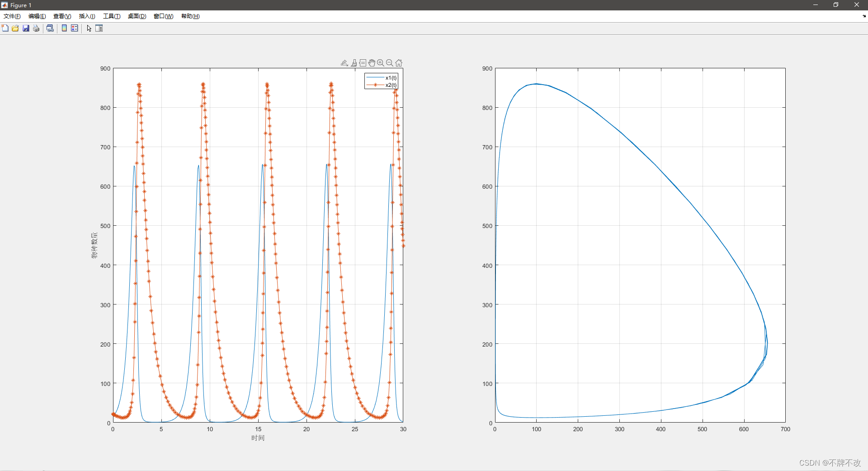Insert a legend using the toolbar icon
The height and width of the screenshot is (471, 868).
(75, 28)
